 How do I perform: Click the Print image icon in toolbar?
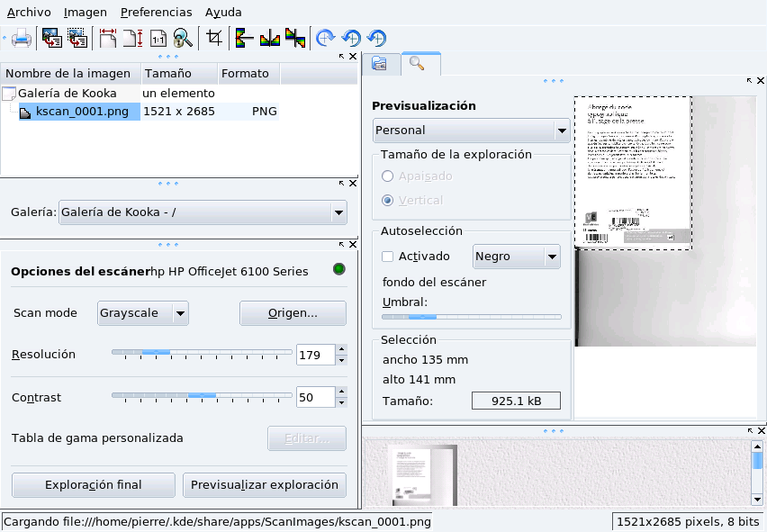[x=22, y=39]
